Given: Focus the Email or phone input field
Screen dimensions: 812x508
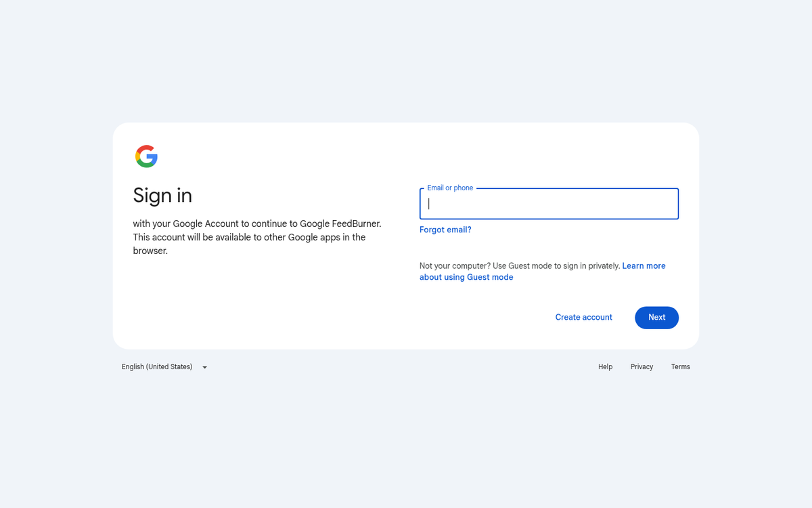Looking at the screenshot, I should 549,204.
